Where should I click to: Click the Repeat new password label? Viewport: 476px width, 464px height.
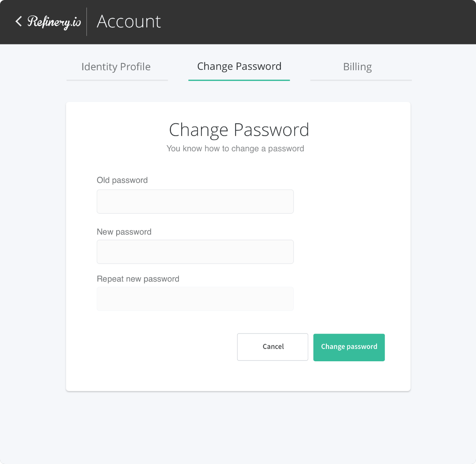click(138, 279)
